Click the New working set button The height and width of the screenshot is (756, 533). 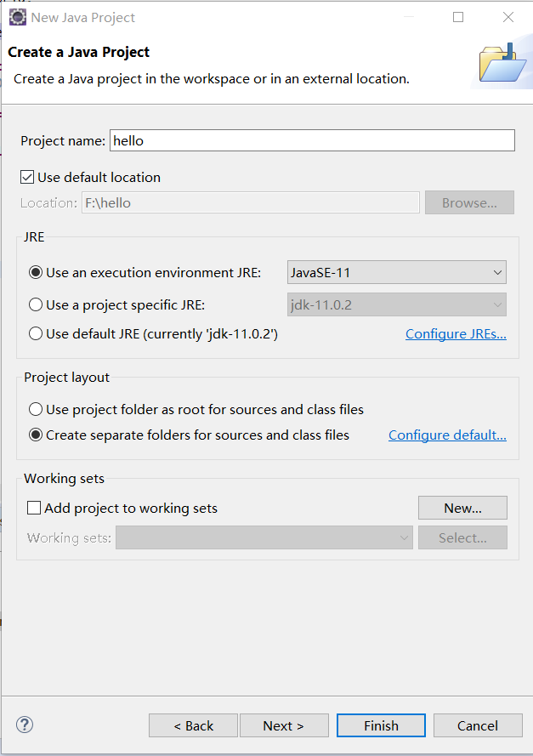[x=462, y=509]
